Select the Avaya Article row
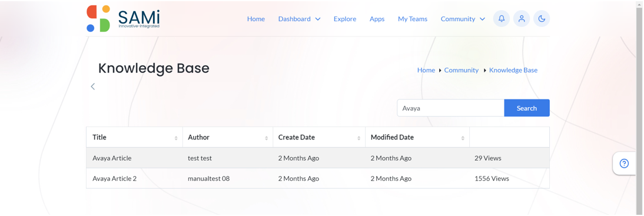Image resolution: width=644 pixels, height=216 pixels. (x=317, y=158)
